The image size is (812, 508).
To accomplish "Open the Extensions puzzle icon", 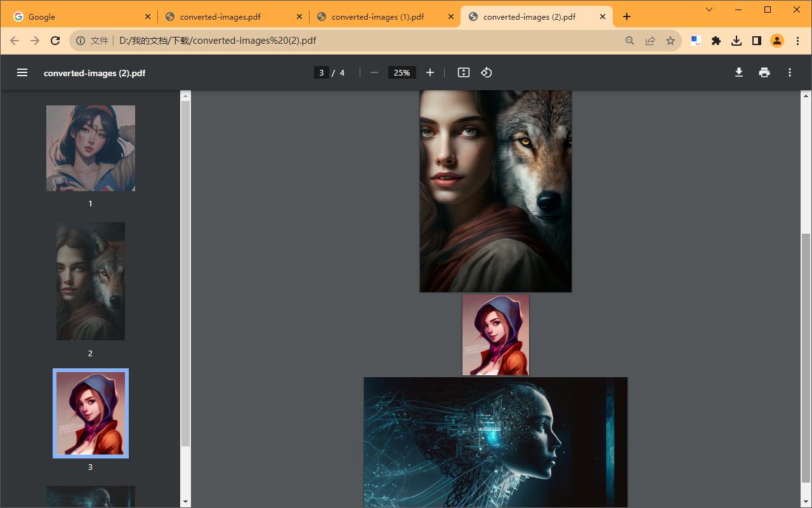I will pyautogui.click(x=716, y=41).
